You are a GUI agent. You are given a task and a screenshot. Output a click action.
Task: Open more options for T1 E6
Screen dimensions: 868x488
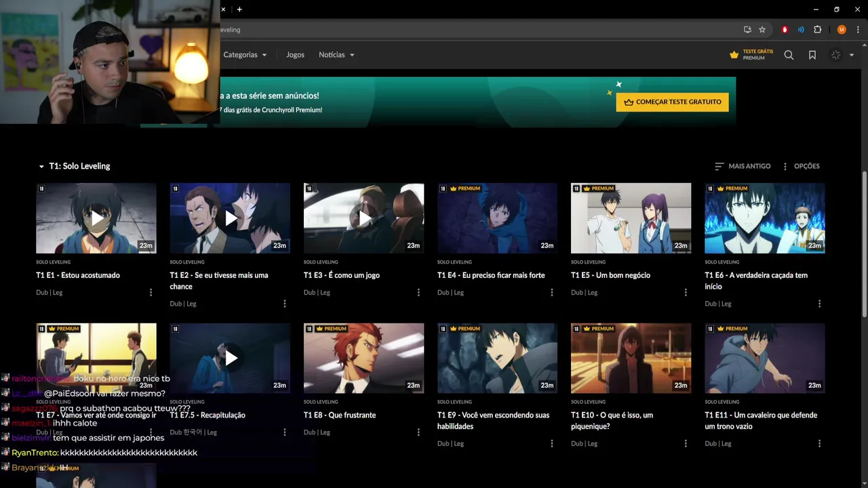(819, 304)
